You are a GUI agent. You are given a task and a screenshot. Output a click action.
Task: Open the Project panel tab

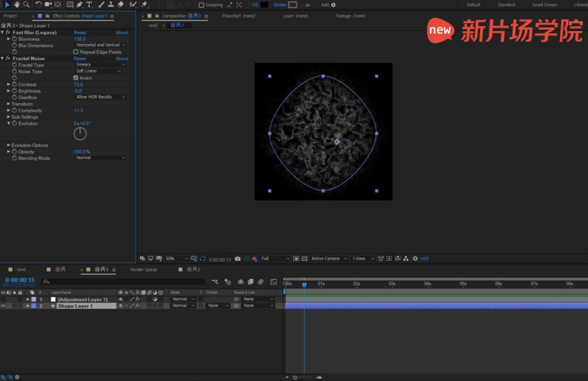[x=10, y=16]
